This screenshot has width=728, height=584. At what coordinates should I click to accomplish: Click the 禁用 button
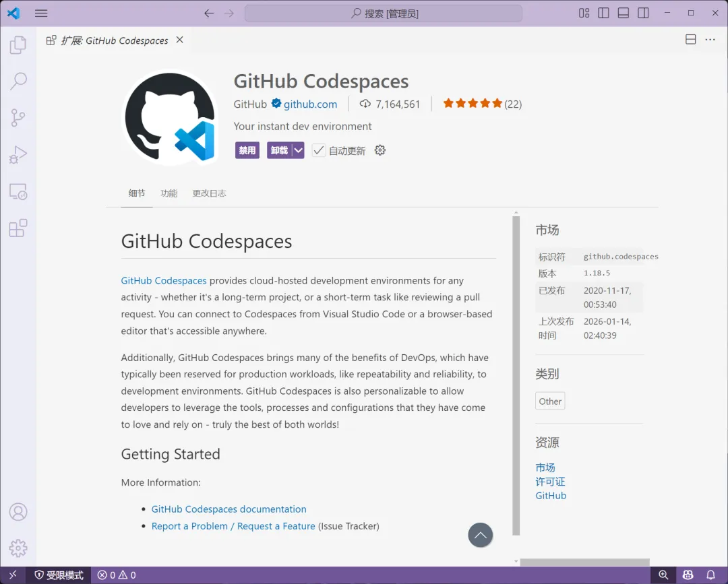247,150
